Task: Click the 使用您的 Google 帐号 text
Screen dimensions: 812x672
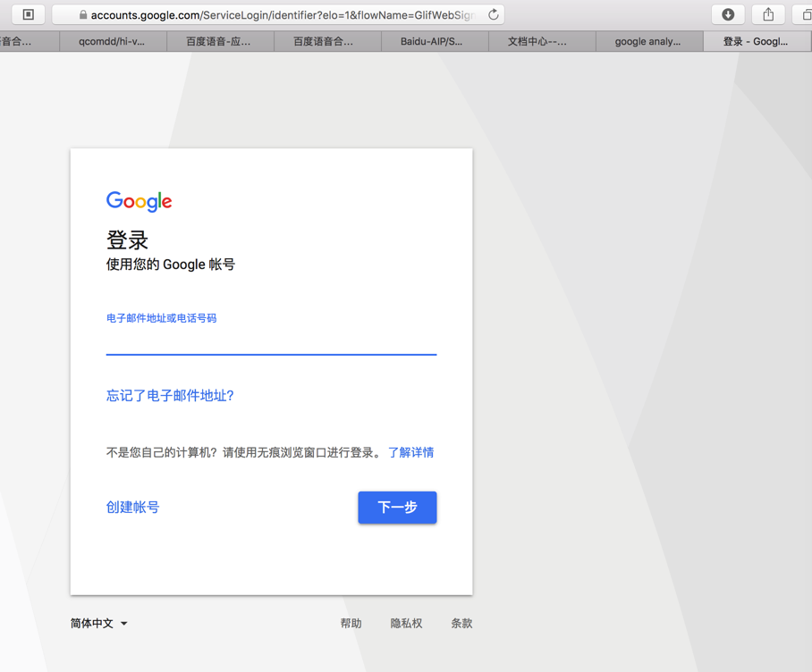Action: pyautogui.click(x=171, y=265)
